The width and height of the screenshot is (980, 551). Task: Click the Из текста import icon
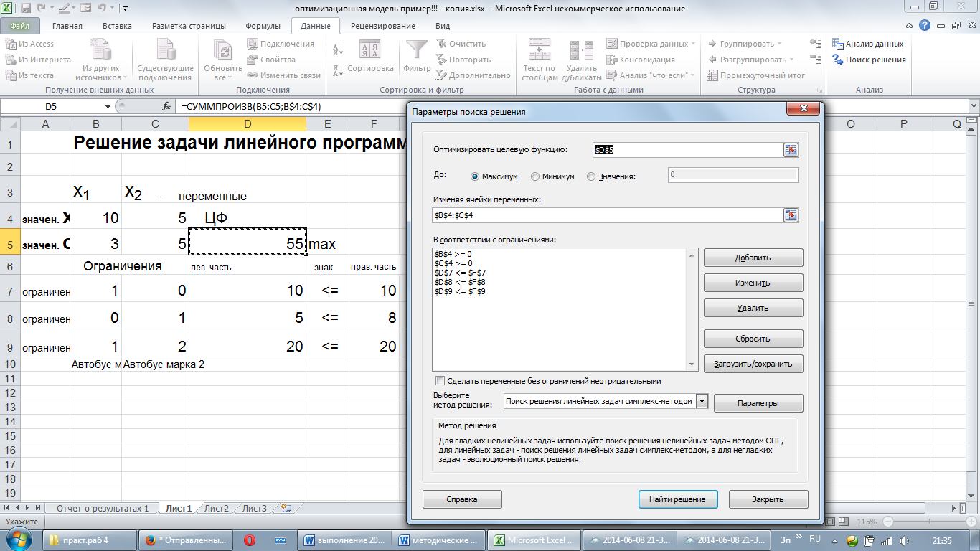[x=11, y=75]
